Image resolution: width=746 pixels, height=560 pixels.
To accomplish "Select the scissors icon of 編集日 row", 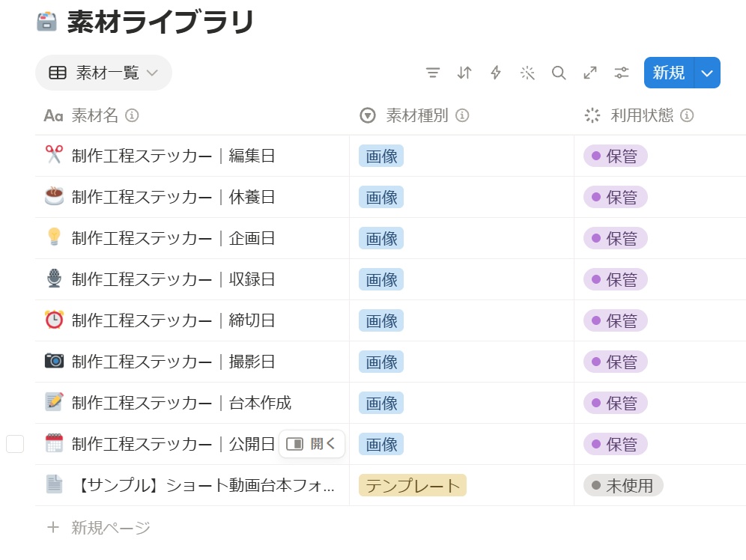I will click(x=54, y=155).
